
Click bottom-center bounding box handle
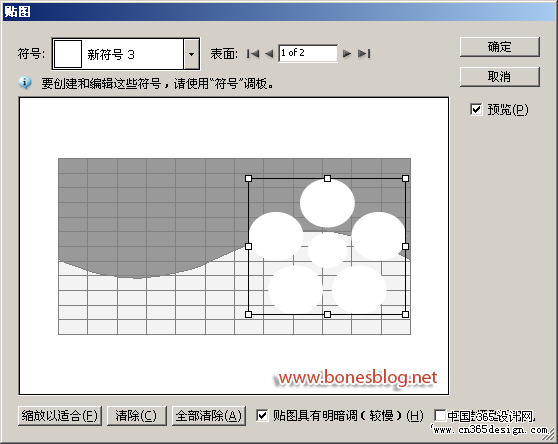(x=327, y=314)
